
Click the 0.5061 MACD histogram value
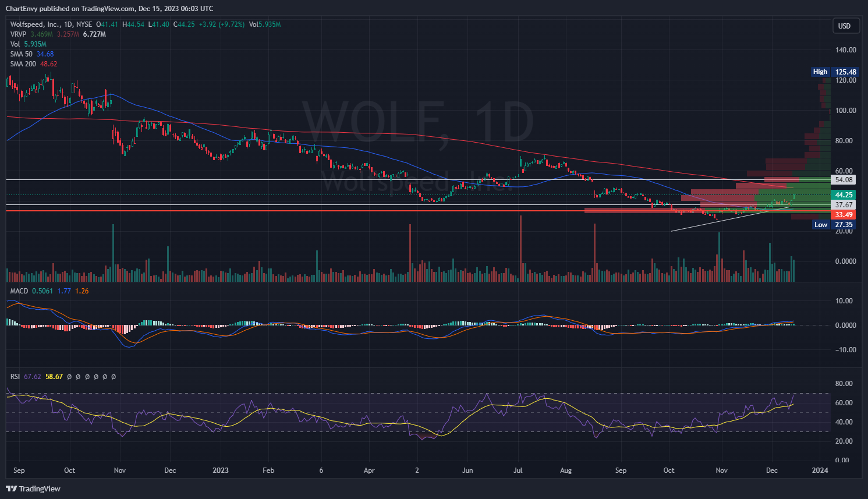tap(42, 291)
